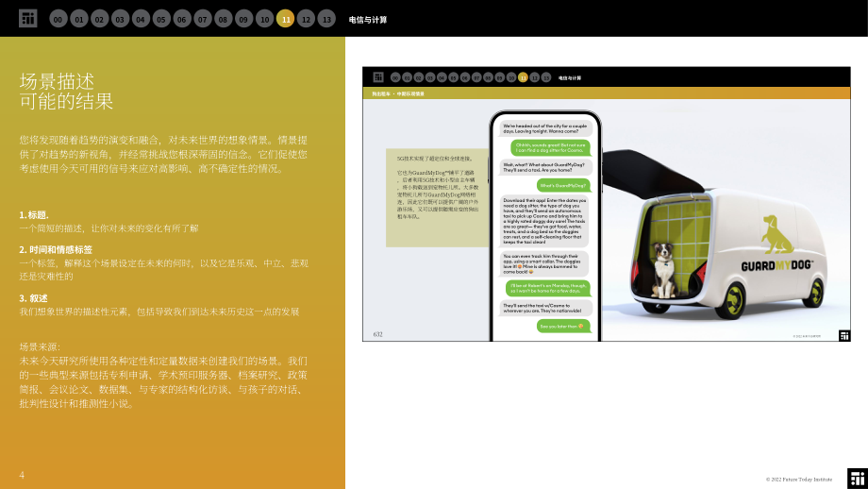
Task: Open the embedded example slide thumbnail
Action: pos(606,204)
